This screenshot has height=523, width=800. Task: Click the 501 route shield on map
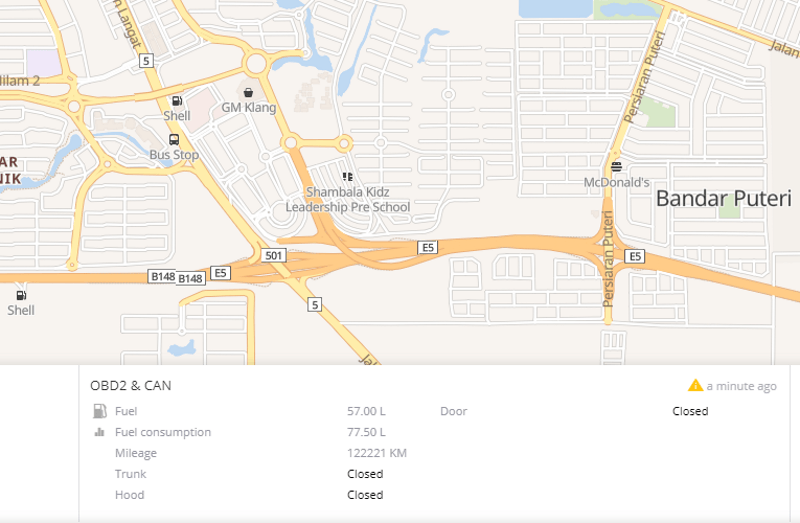click(273, 256)
